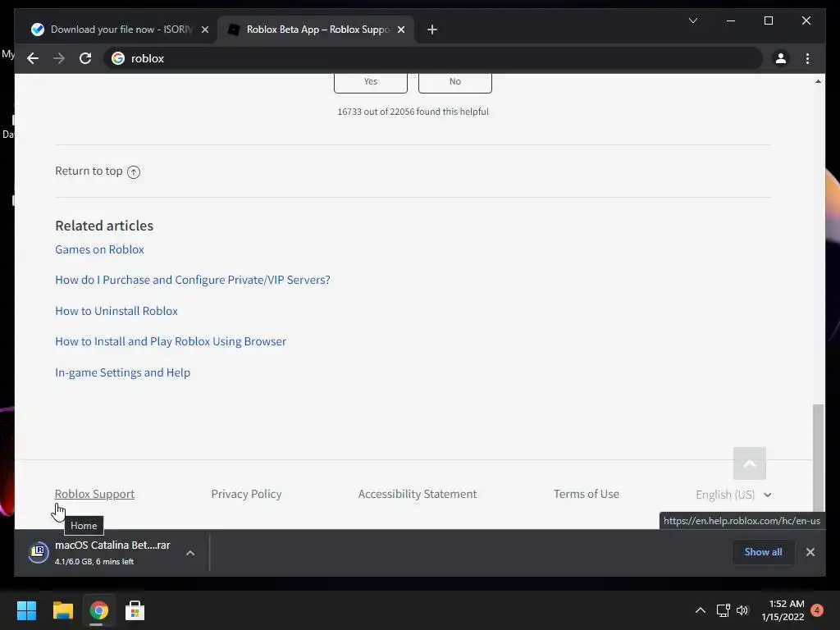Select the Roblox Beta App support tab
Screen dimensions: 840x630
[x=316, y=30]
